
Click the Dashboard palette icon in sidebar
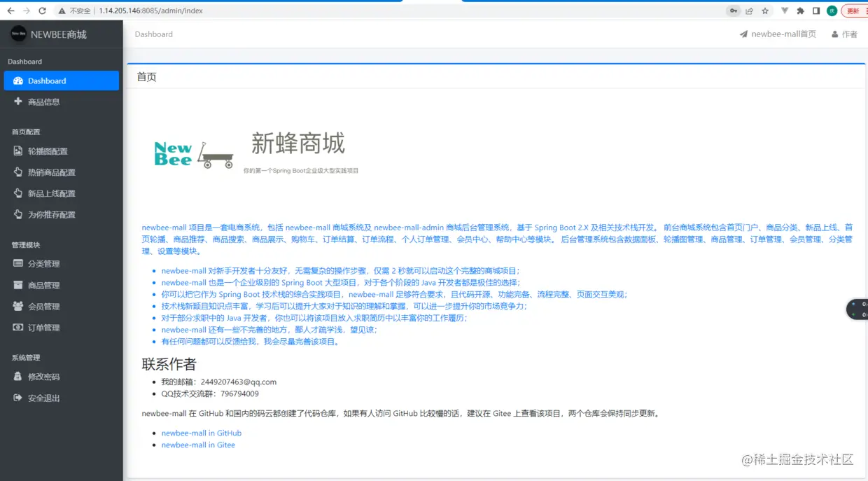18,81
